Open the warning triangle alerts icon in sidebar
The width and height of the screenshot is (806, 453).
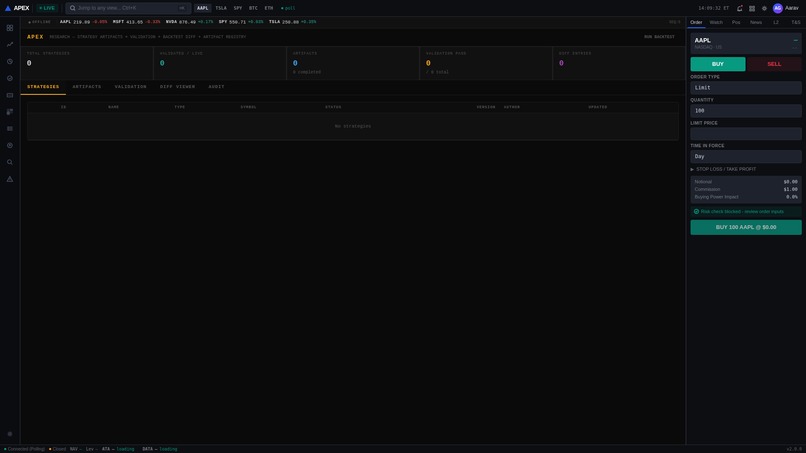(10, 179)
